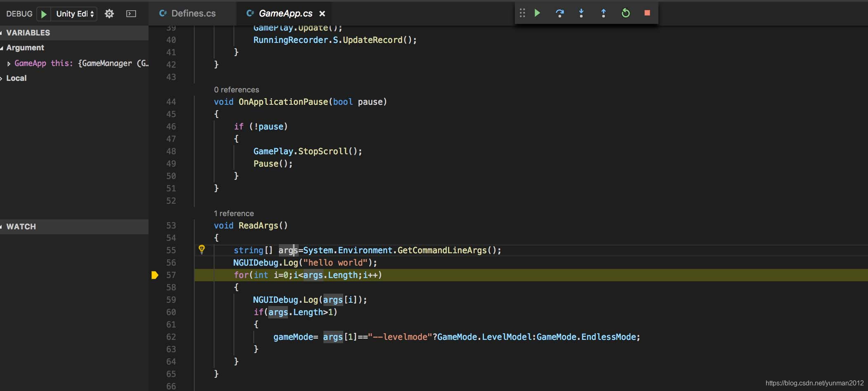Viewport: 868px width, 391px height.
Task: Step over current line
Action: coord(559,13)
